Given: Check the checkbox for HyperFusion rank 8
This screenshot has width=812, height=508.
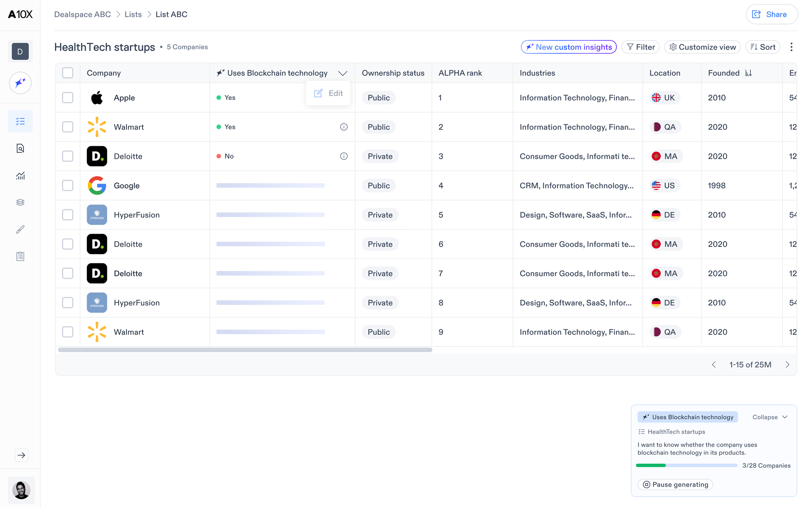Looking at the screenshot, I should click(68, 302).
